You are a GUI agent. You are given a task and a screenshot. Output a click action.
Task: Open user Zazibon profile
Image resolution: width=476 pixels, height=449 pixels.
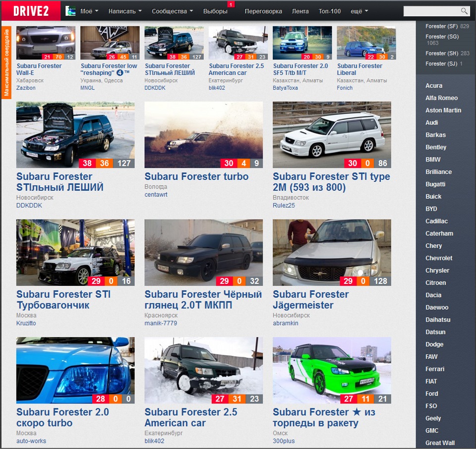tap(26, 88)
